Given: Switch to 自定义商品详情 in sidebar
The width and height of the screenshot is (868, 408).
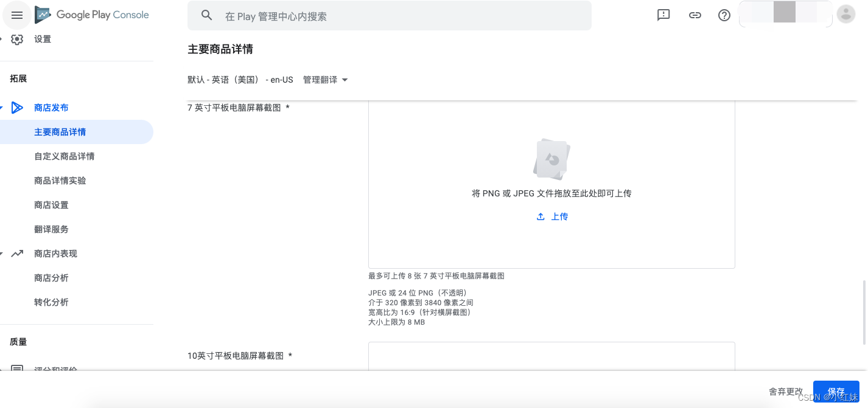Looking at the screenshot, I should (x=64, y=156).
